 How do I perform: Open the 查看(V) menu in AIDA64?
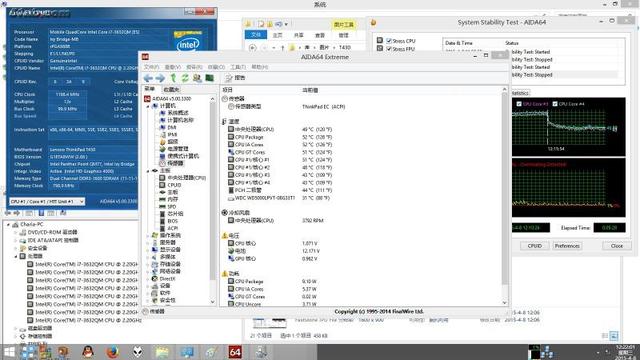[173, 67]
